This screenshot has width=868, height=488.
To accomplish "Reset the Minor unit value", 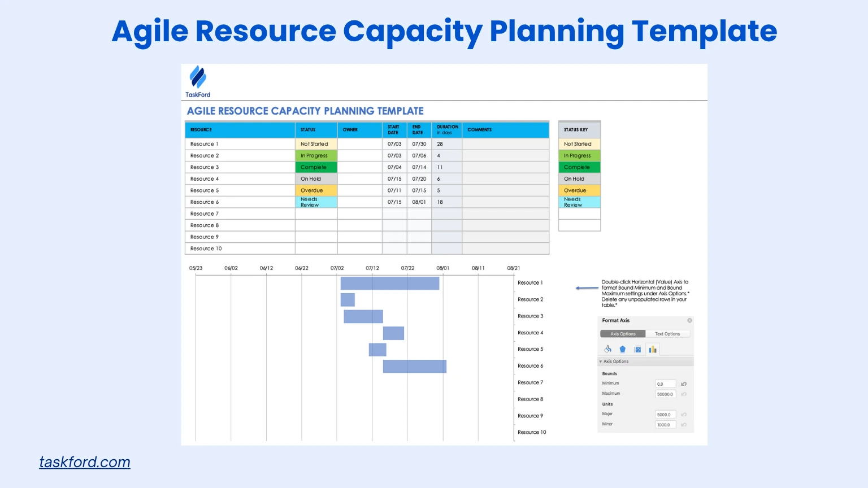I will point(684,425).
